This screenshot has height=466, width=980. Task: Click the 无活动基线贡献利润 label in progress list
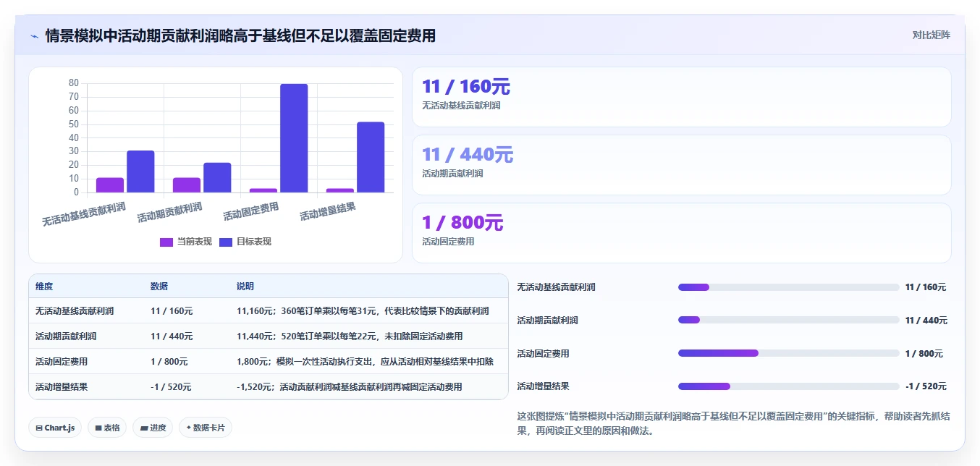(556, 287)
